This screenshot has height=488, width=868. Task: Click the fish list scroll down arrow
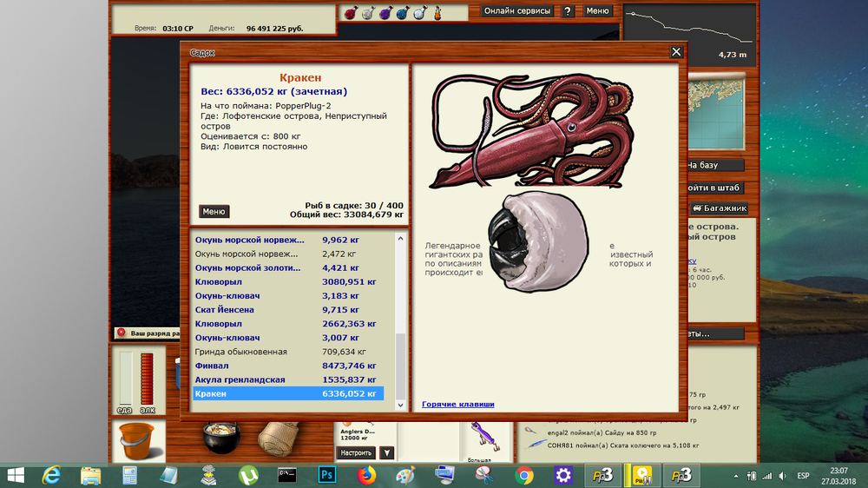click(x=400, y=405)
